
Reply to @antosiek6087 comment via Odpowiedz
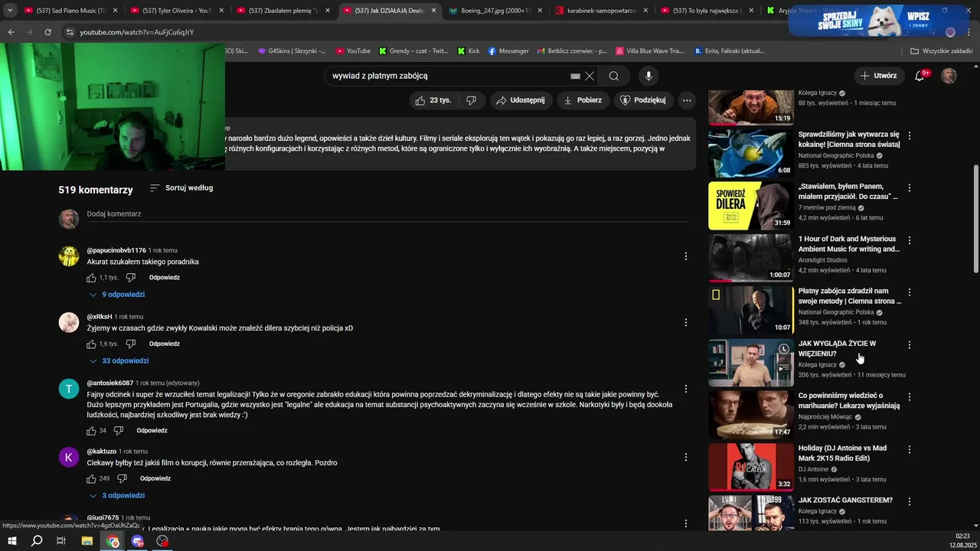152,431
